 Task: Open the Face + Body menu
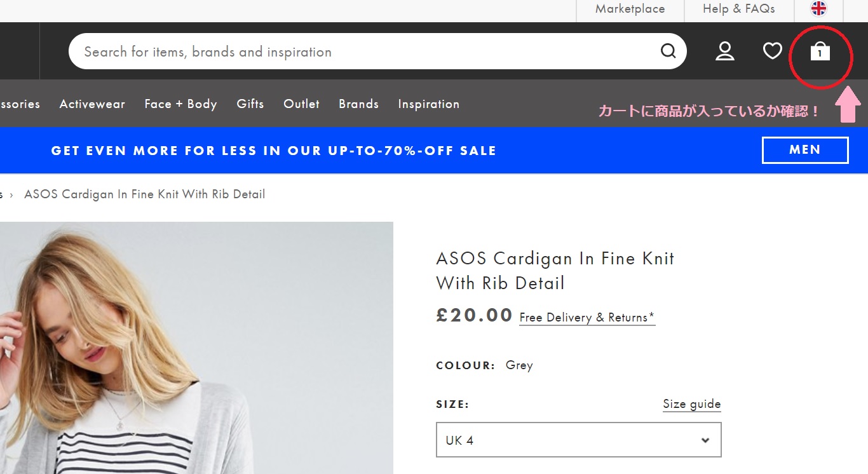pyautogui.click(x=180, y=104)
